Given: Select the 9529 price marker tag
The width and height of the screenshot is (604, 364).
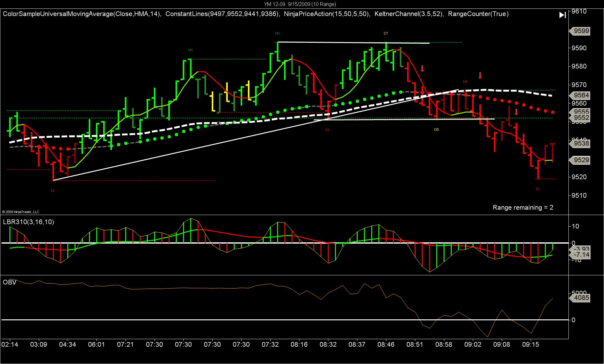Looking at the screenshot, I should click(x=579, y=160).
